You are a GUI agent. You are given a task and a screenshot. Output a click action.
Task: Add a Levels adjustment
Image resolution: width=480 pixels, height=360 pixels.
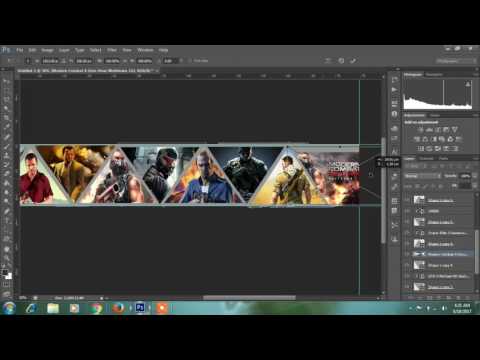429,130
